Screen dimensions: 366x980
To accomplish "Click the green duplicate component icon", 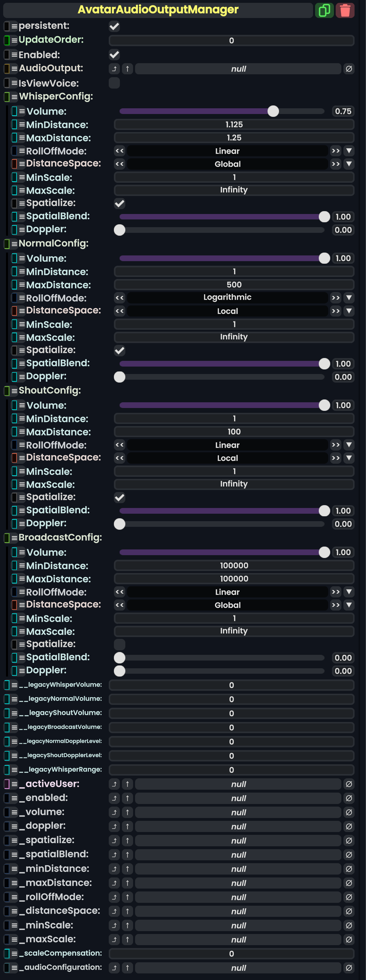I will point(324,10).
